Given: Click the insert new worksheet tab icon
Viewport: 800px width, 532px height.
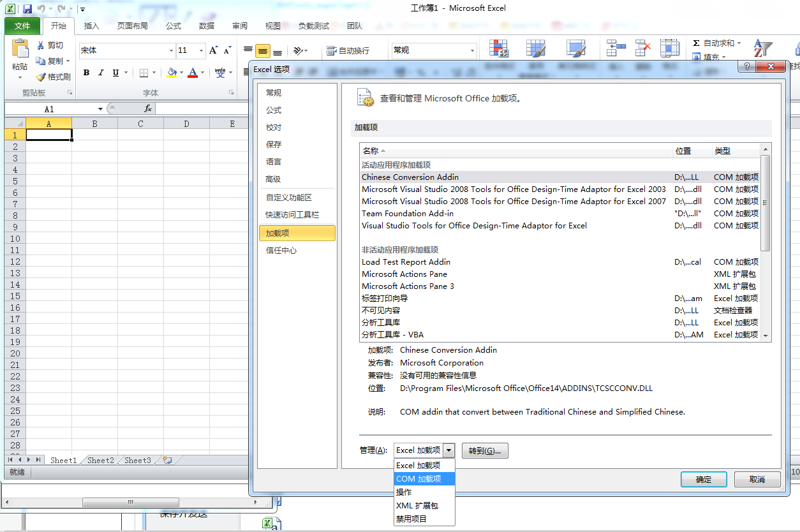Looking at the screenshot, I should tap(167, 460).
